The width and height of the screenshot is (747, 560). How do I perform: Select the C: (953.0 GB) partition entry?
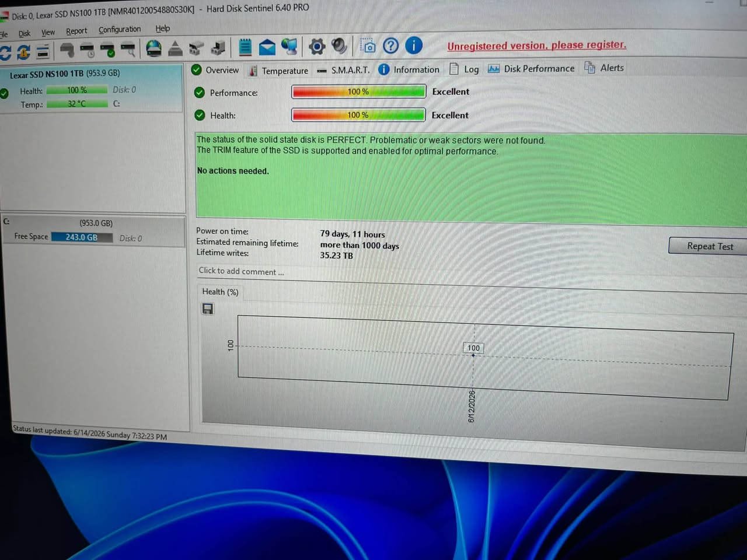(x=93, y=231)
